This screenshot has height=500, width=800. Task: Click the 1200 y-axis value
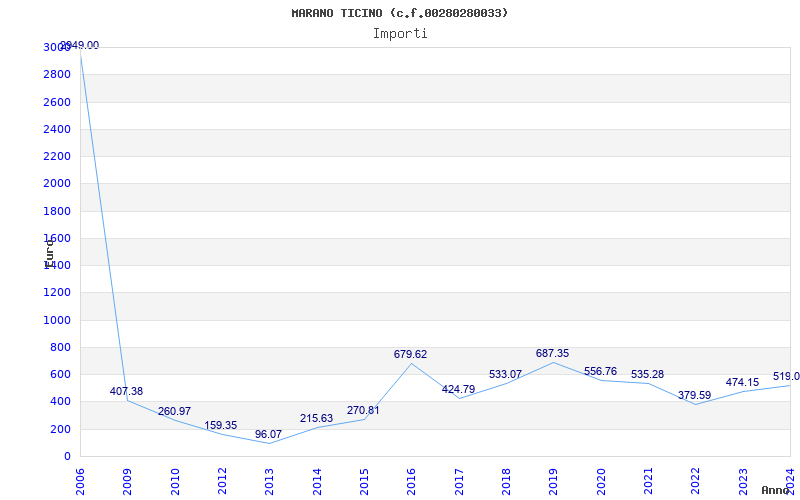point(57,293)
